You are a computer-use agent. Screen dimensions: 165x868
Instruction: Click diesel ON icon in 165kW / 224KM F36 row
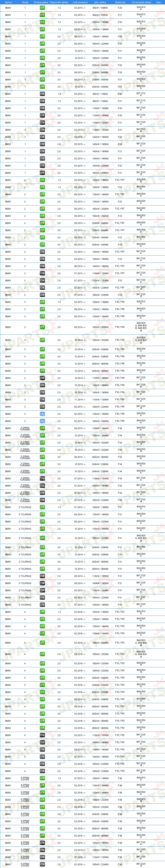point(42,864)
